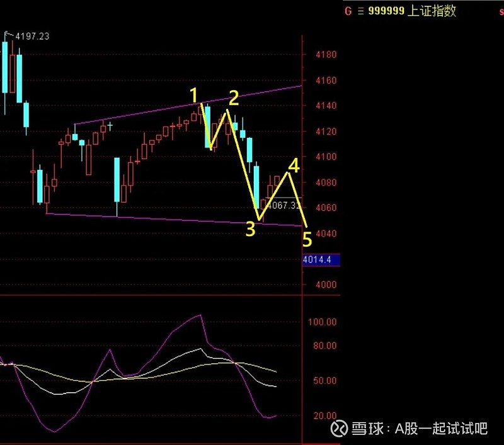
Task: Select the yellow wave label 1
Action: point(195,96)
